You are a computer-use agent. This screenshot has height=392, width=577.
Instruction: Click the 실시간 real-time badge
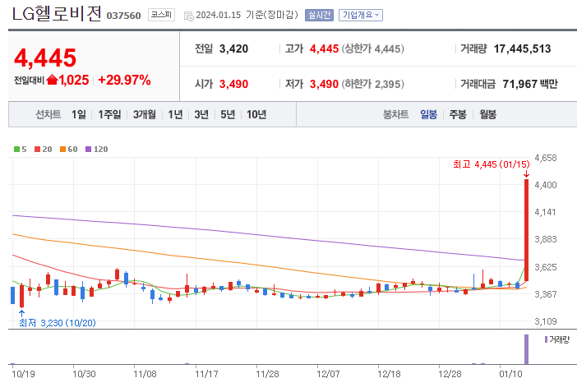[x=319, y=15]
